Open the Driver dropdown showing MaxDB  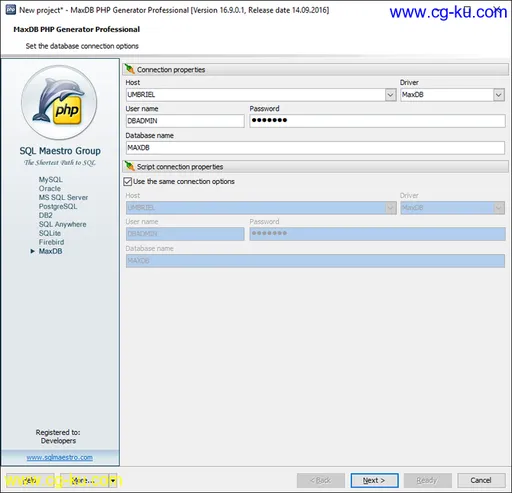pyautogui.click(x=498, y=95)
